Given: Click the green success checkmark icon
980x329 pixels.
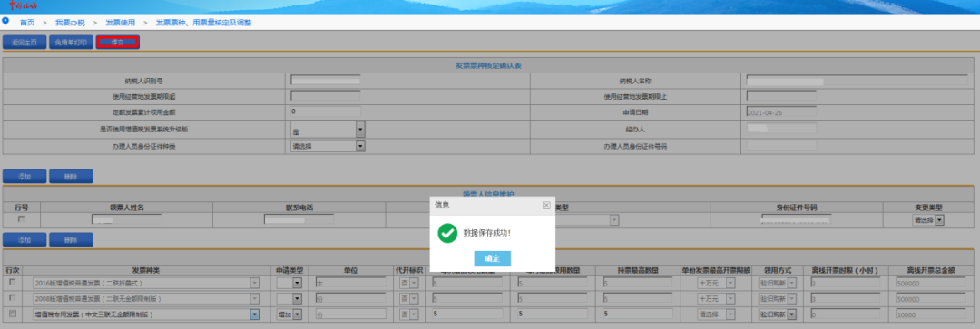Looking at the screenshot, I should 446,233.
